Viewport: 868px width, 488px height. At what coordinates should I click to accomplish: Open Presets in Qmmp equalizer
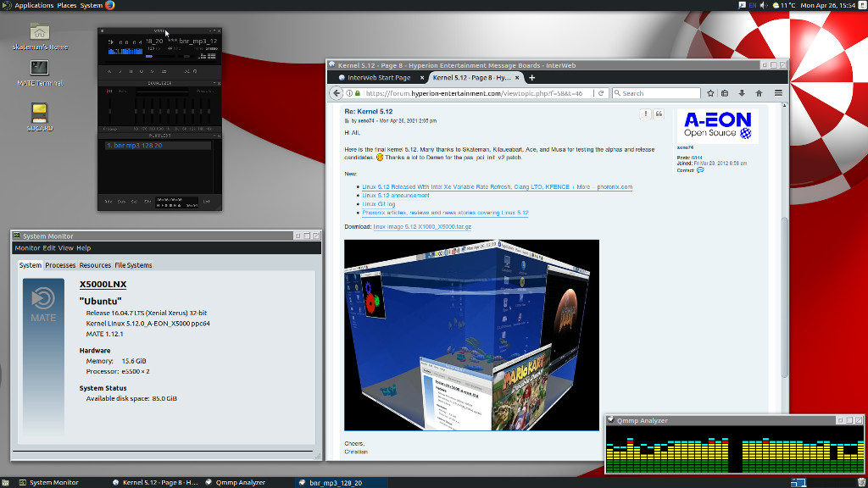point(205,91)
